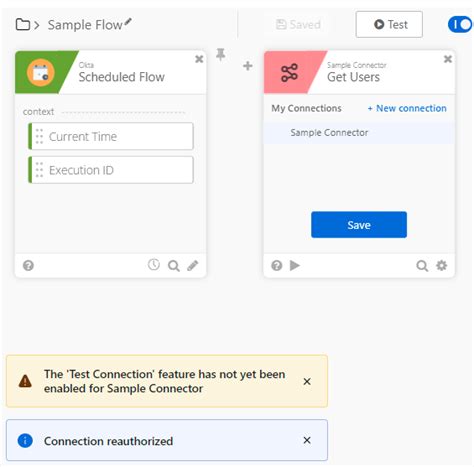
Task: Open the schedule clock icon on Scheduled Flow
Action: click(154, 265)
